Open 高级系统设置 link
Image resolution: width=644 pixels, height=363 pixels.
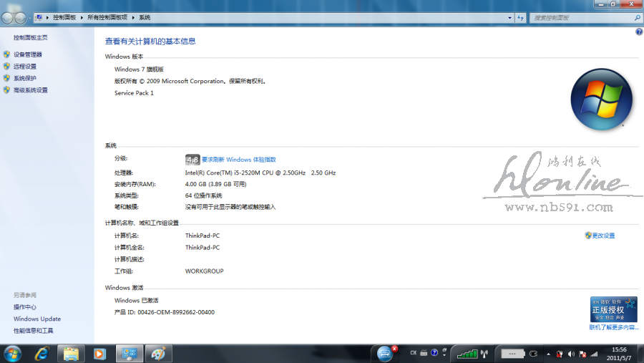click(30, 90)
